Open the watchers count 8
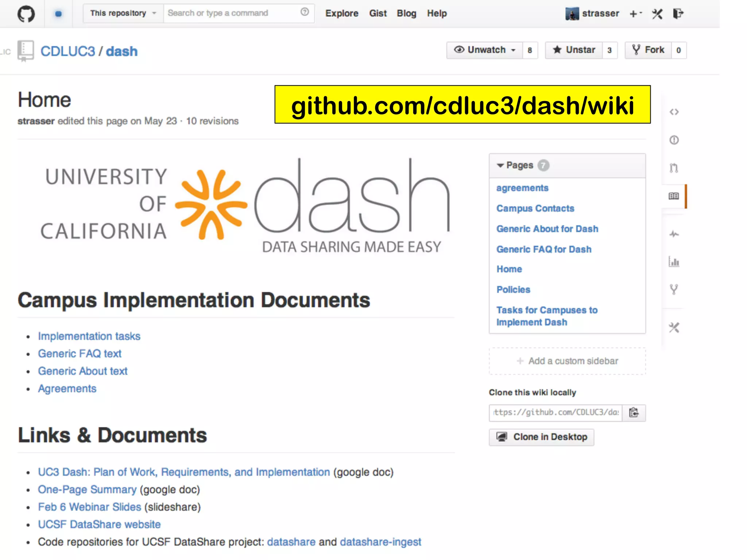This screenshot has height=560, width=747. [x=530, y=50]
